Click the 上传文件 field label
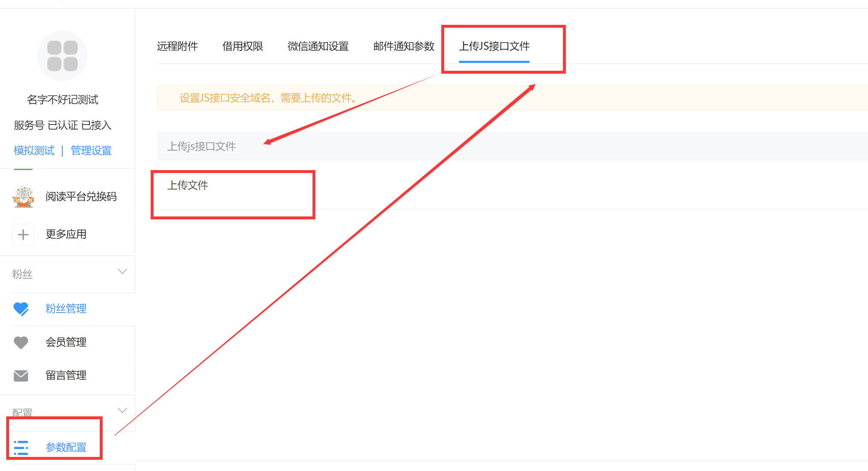 pyautogui.click(x=188, y=185)
